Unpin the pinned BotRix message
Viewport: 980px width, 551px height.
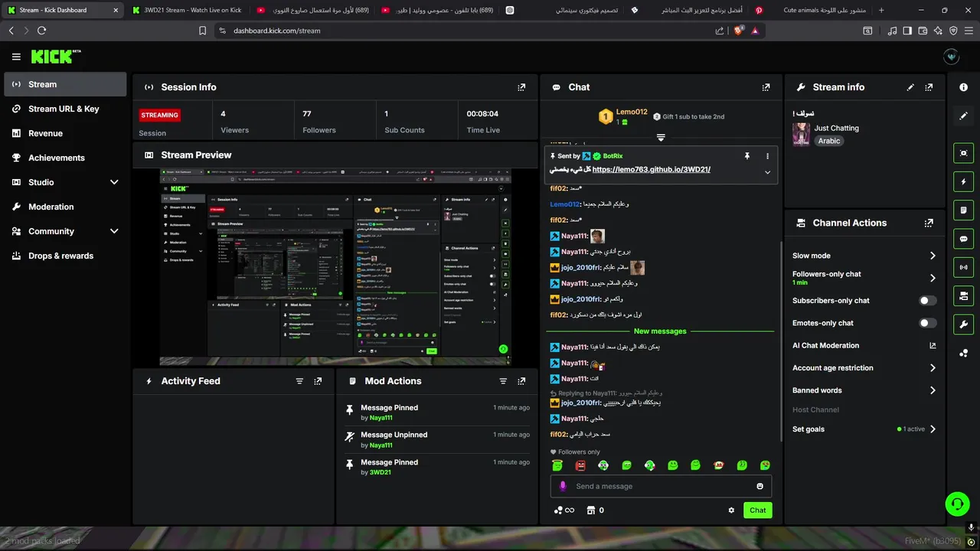747,156
